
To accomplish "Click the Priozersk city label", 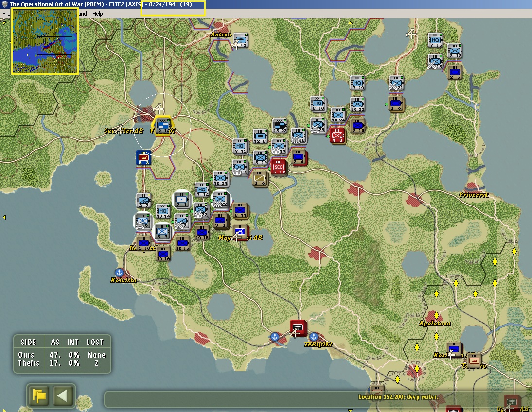I will tap(474, 195).
